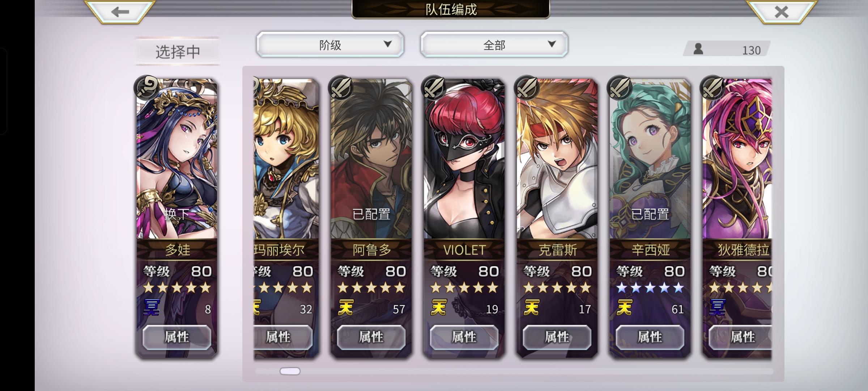Open the 全部 filter dropdown
The image size is (868, 391).
(x=494, y=45)
